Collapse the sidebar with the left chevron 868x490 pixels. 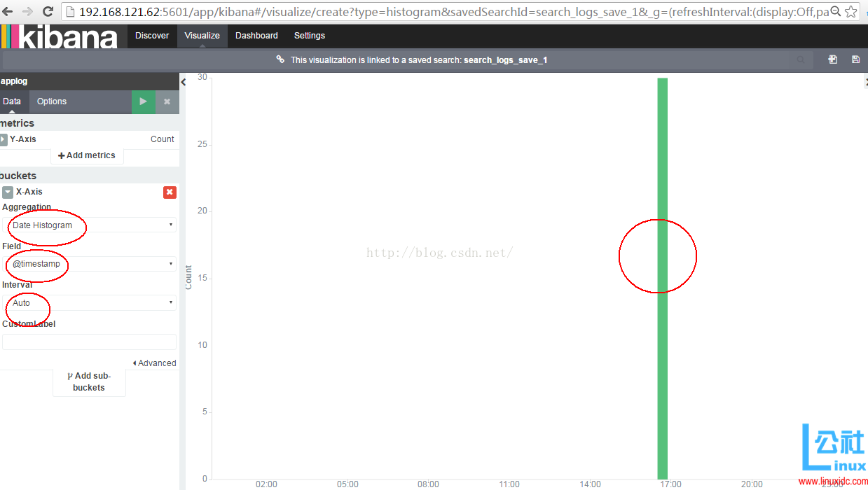[184, 82]
